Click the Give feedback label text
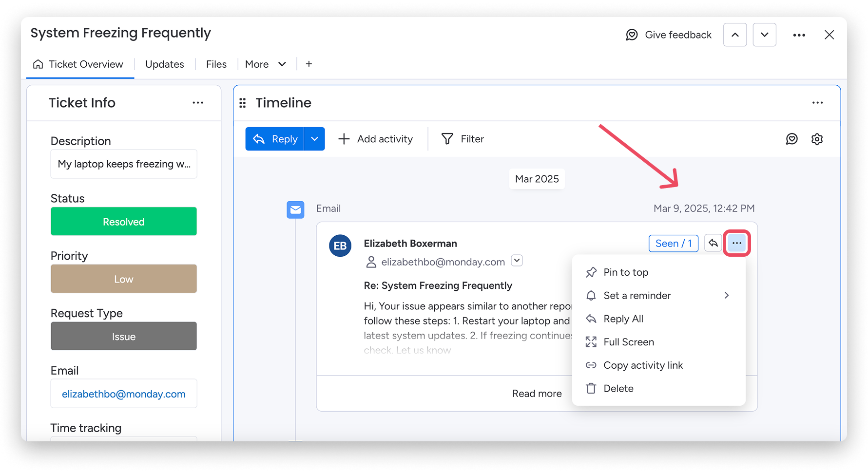This screenshot has width=868, height=473. coord(678,35)
